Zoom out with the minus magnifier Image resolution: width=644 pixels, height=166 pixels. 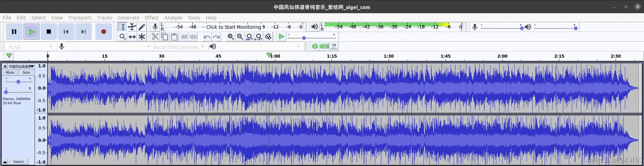240,36
